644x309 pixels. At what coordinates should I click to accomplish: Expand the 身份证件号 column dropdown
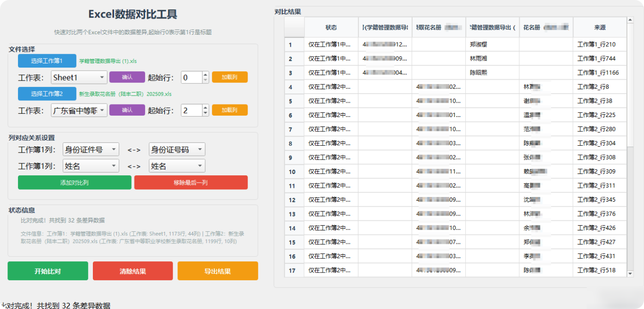(91, 149)
